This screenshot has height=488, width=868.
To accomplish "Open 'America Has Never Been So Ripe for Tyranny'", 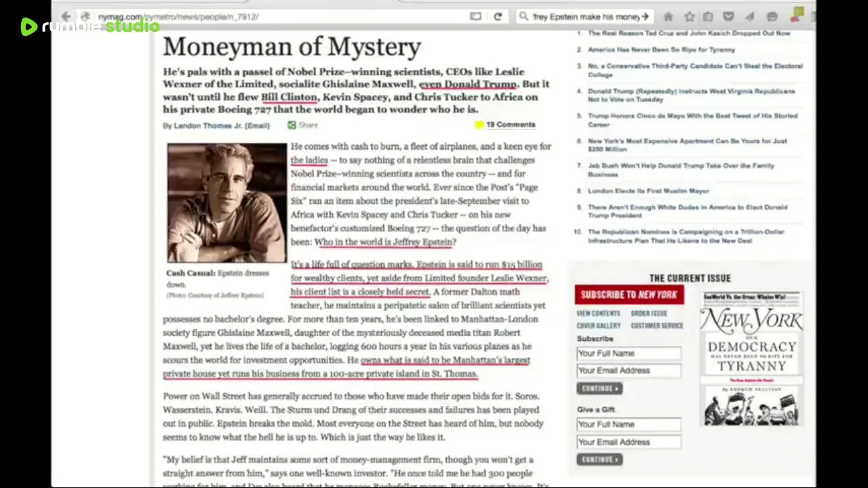I will click(x=661, y=49).
